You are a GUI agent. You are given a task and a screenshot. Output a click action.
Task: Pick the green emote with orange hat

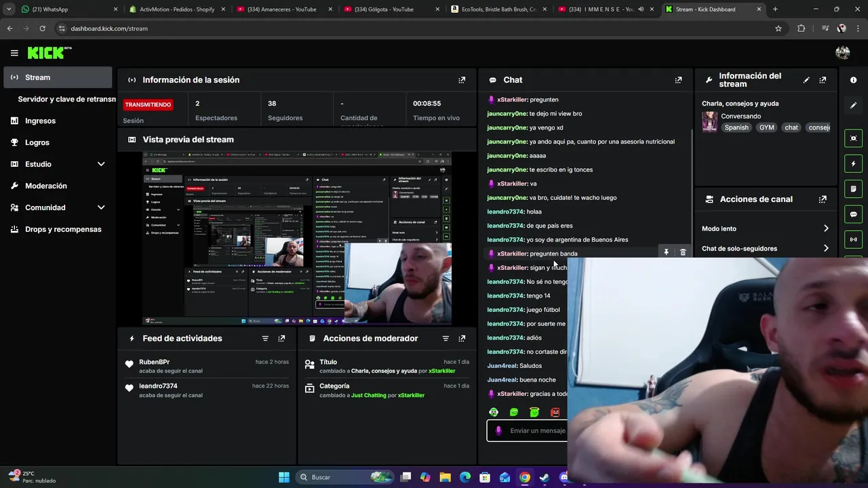click(x=534, y=412)
